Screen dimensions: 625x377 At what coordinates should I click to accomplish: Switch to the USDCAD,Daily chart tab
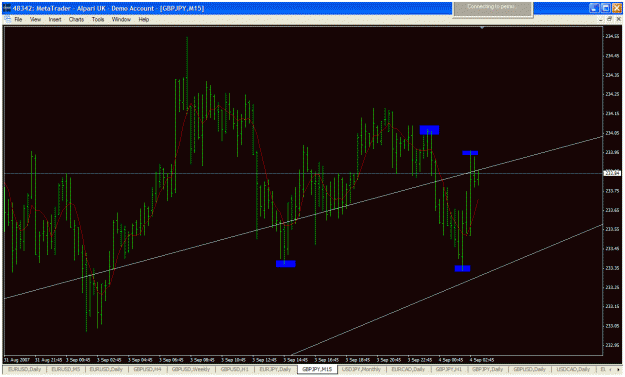(573, 369)
